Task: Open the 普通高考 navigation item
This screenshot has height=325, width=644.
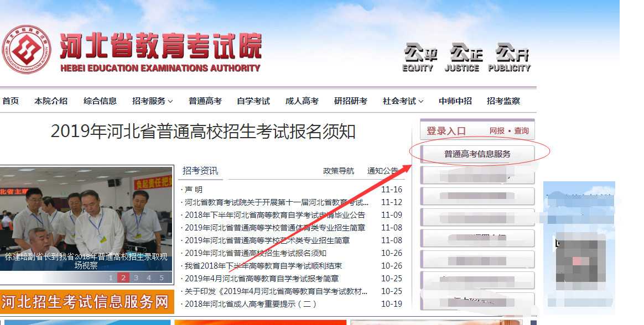Action: (x=205, y=101)
